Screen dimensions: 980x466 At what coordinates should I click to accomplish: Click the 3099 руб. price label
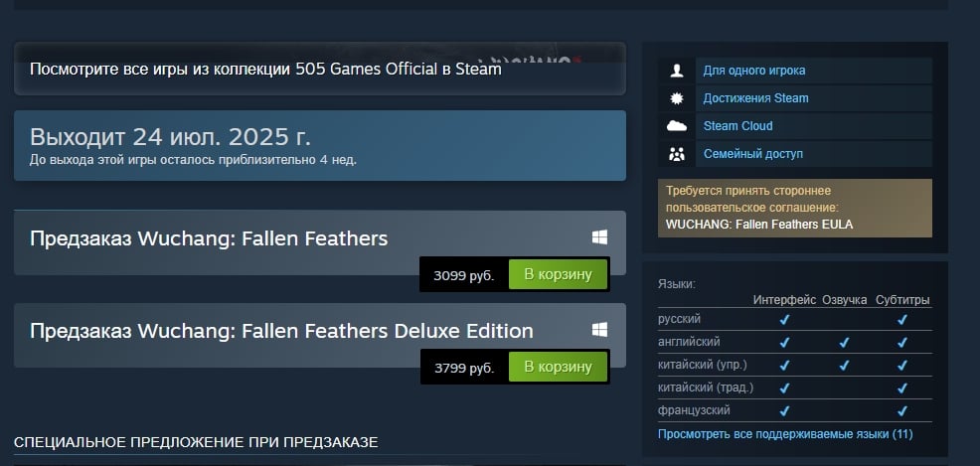click(x=464, y=275)
